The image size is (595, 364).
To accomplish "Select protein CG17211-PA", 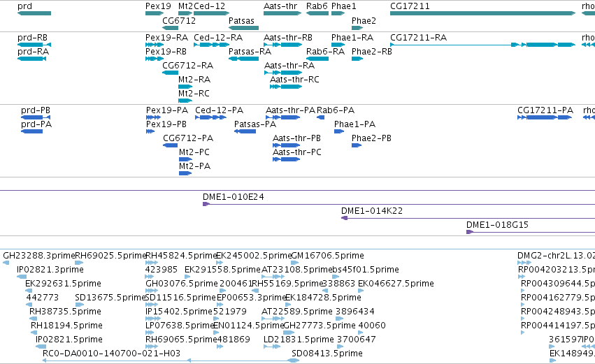I will pyautogui.click(x=545, y=110).
